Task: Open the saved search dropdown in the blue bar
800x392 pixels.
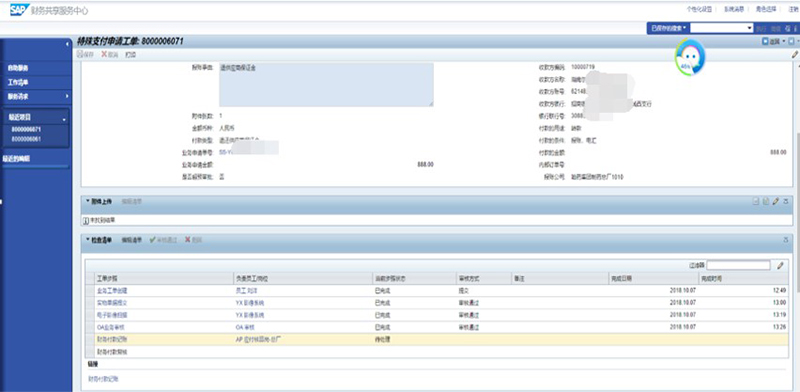Action: coord(668,29)
